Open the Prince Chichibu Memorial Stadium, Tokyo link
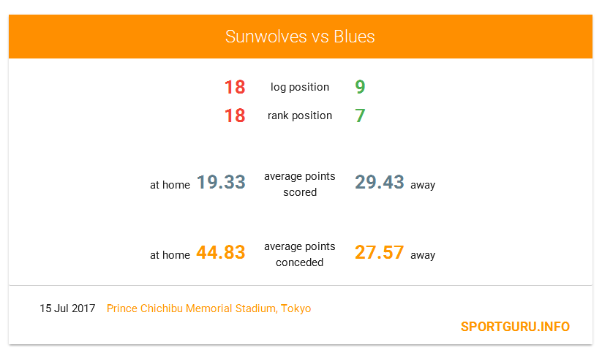The image size is (602, 364). coord(209,308)
